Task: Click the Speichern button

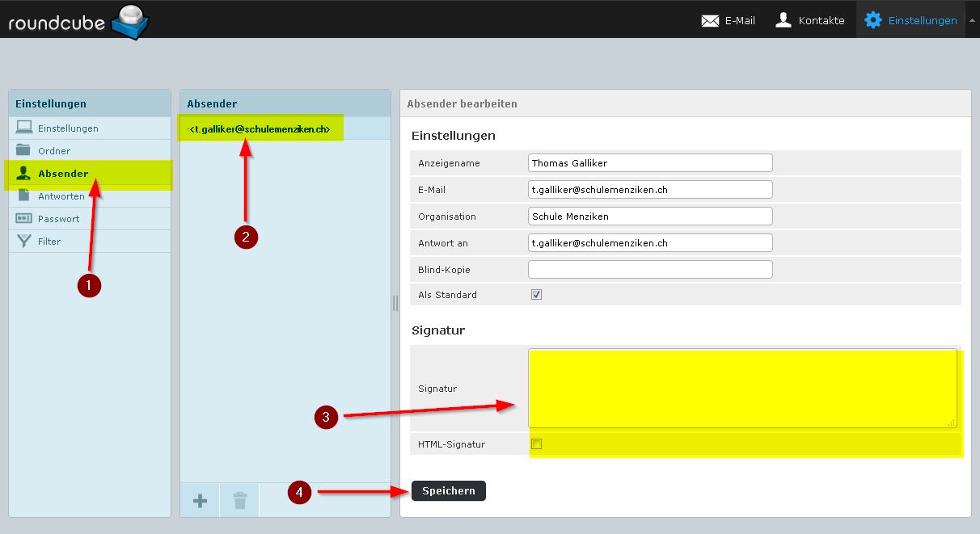Action: (449, 490)
